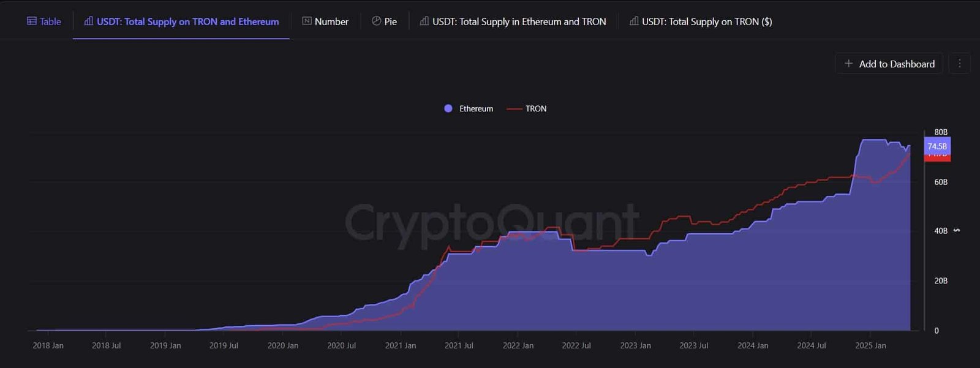Image resolution: width=980 pixels, height=368 pixels.
Task: Open the three-dot more options menu
Action: click(x=960, y=64)
